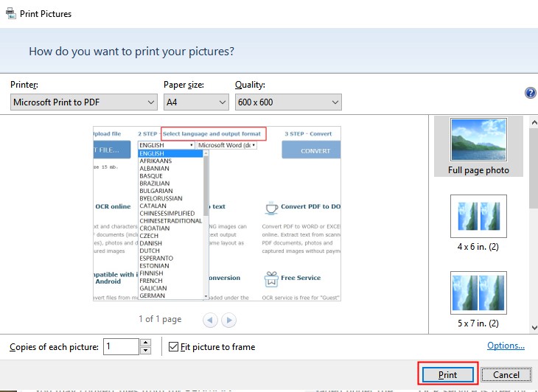Open the Printer dropdown list
Viewport: 538px width, 392px height.
pyautogui.click(x=84, y=102)
